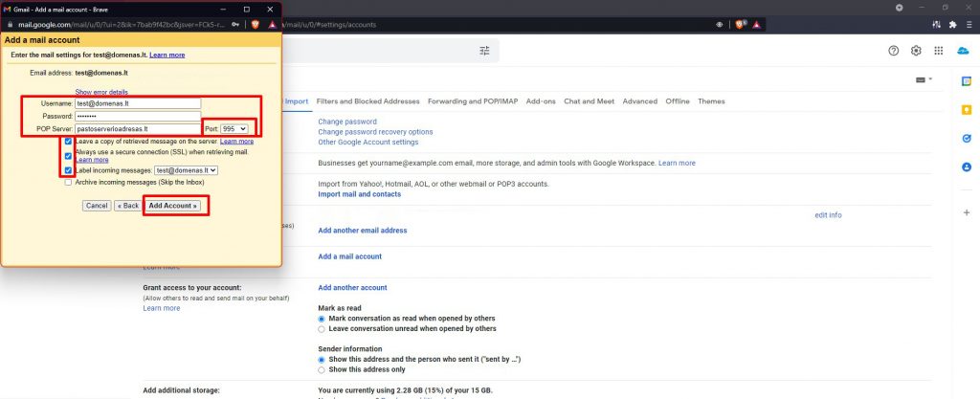Click the edit info link
This screenshot has height=399, width=980.
tap(828, 214)
